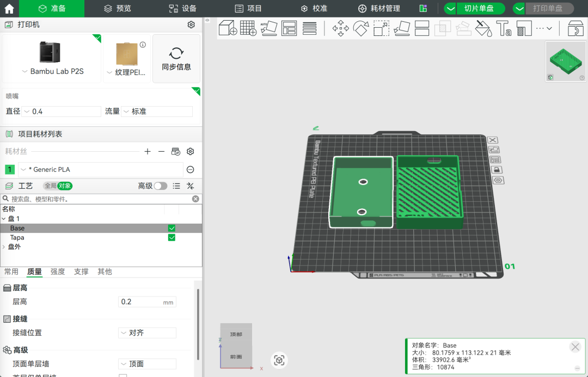
Task: Click the Sync info (同步信息) button
Action: tap(176, 58)
